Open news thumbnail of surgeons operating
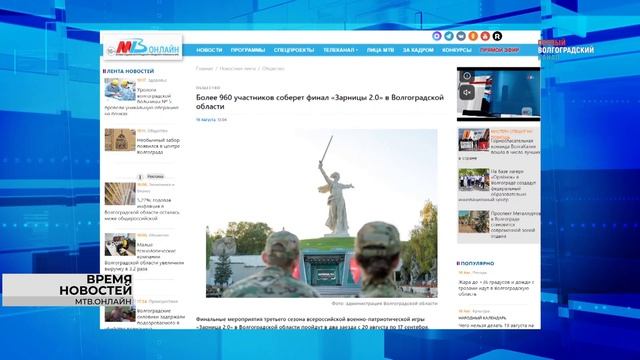Image resolution: width=640 pixels, height=360 pixels. point(120,89)
